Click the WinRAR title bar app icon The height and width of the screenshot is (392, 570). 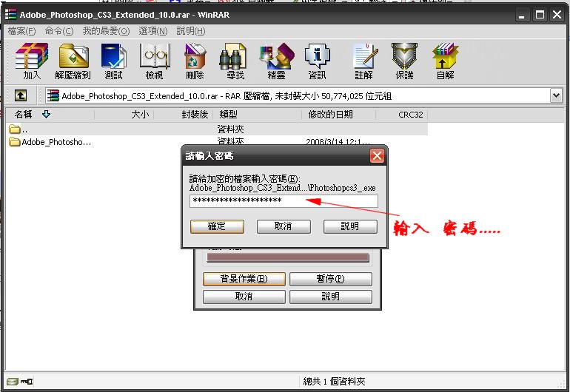pos(10,15)
